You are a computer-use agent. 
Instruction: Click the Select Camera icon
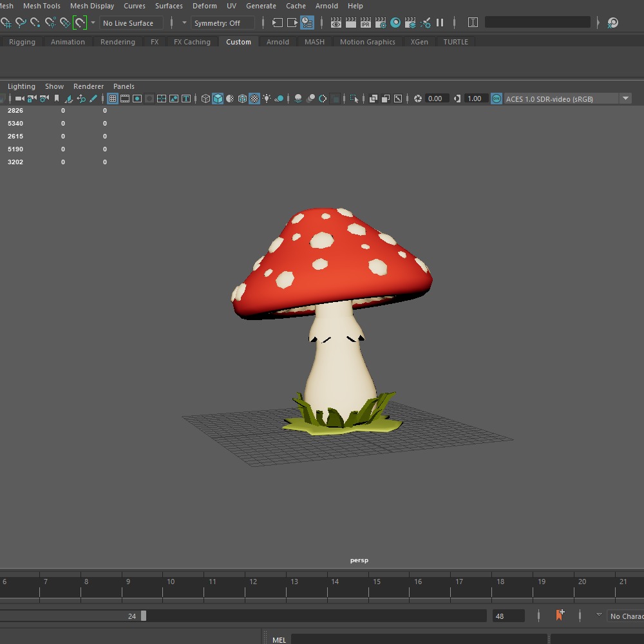[x=19, y=99]
